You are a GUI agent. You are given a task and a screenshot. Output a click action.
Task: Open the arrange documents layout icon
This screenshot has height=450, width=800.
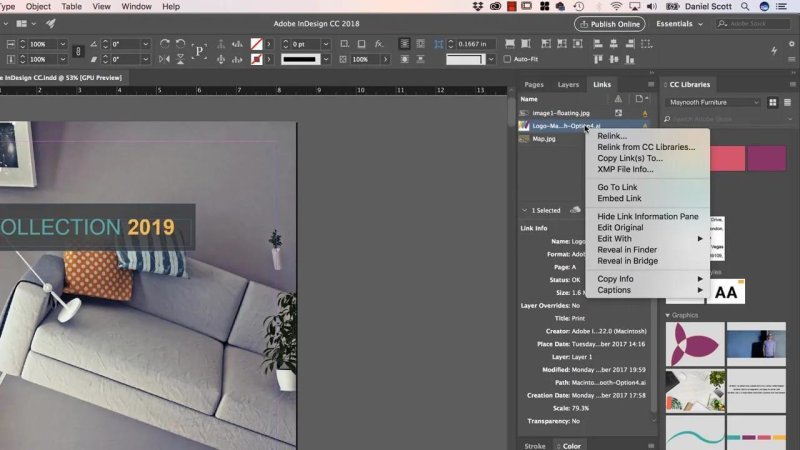point(25,23)
